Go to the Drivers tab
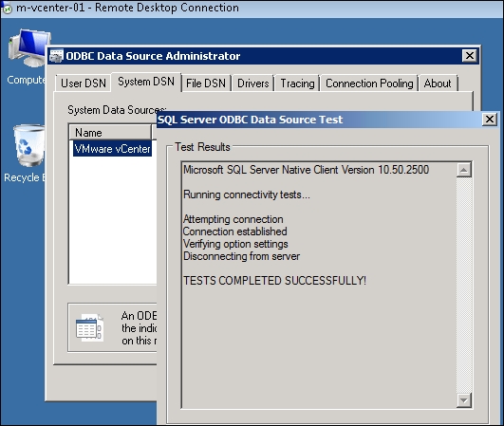Image resolution: width=504 pixels, height=426 pixels. click(253, 83)
